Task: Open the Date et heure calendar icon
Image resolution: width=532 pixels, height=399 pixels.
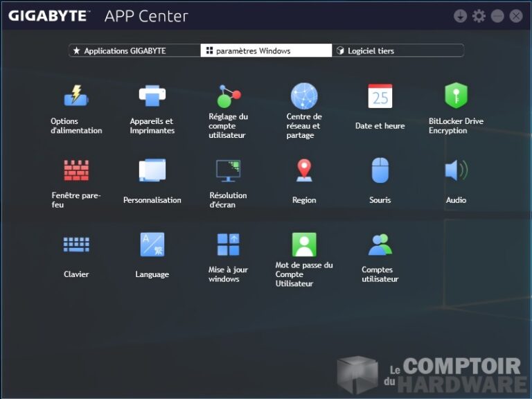Action: [x=380, y=96]
